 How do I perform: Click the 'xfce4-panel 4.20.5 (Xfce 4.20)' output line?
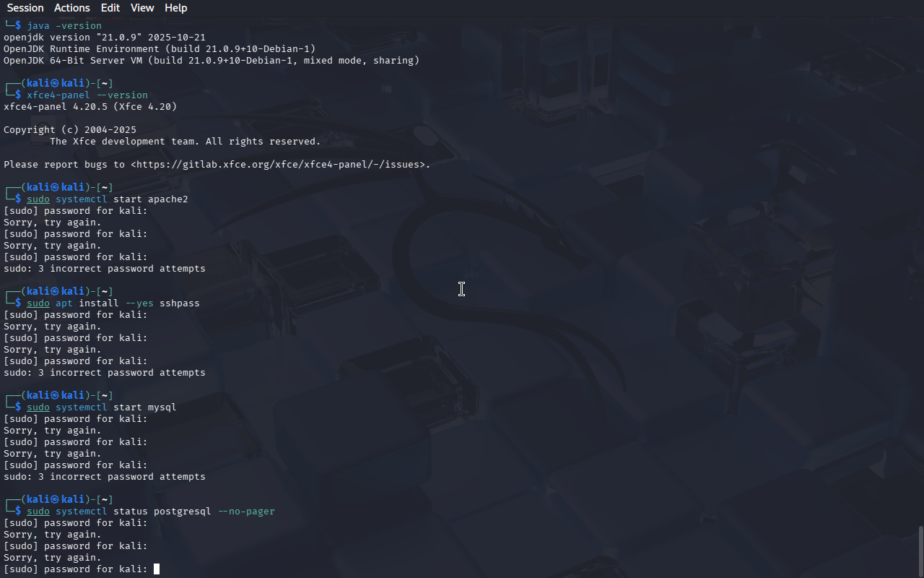pyautogui.click(x=90, y=107)
